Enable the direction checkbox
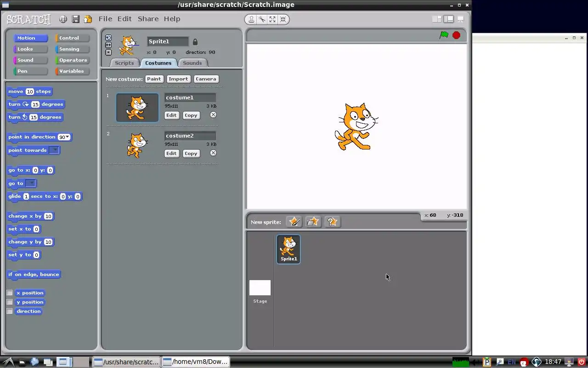Viewport: 588px width, 368px height. click(x=10, y=311)
